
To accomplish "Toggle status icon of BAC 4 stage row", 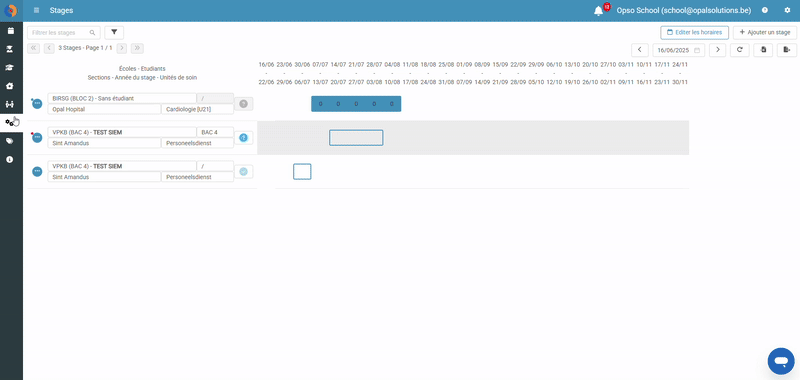I will (x=243, y=138).
